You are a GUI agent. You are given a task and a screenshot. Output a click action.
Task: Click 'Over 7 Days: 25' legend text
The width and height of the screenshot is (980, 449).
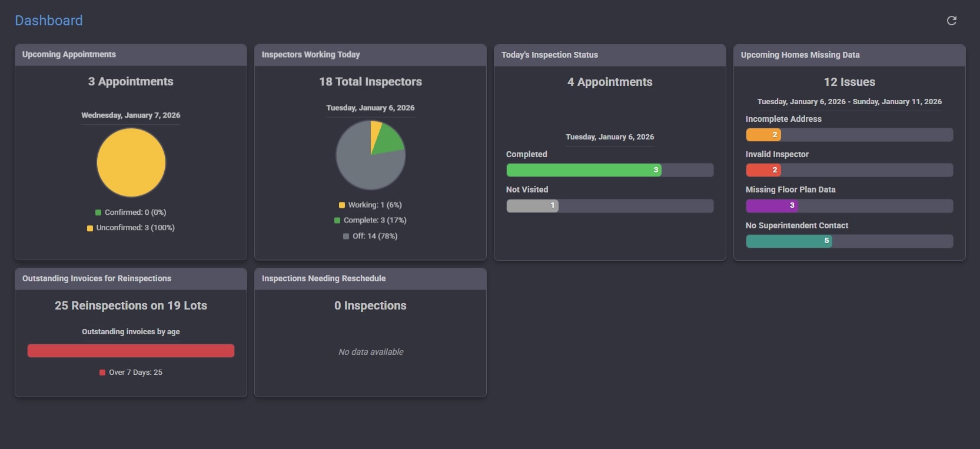(x=135, y=372)
